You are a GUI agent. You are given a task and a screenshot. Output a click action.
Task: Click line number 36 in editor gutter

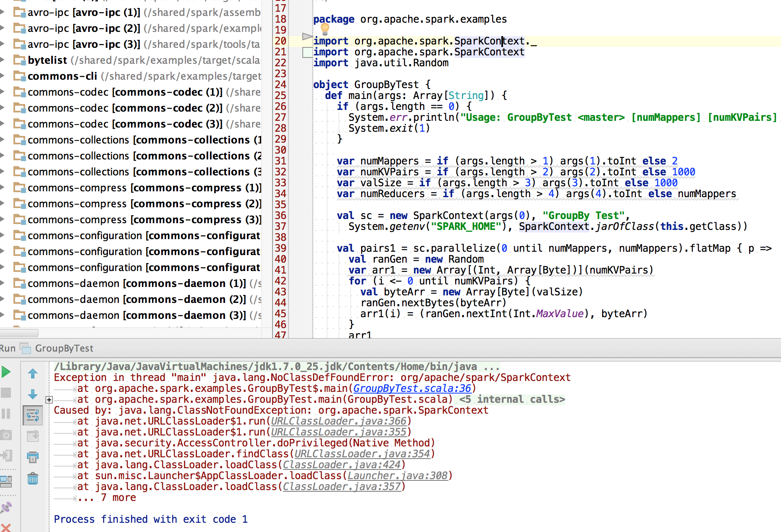[280, 215]
